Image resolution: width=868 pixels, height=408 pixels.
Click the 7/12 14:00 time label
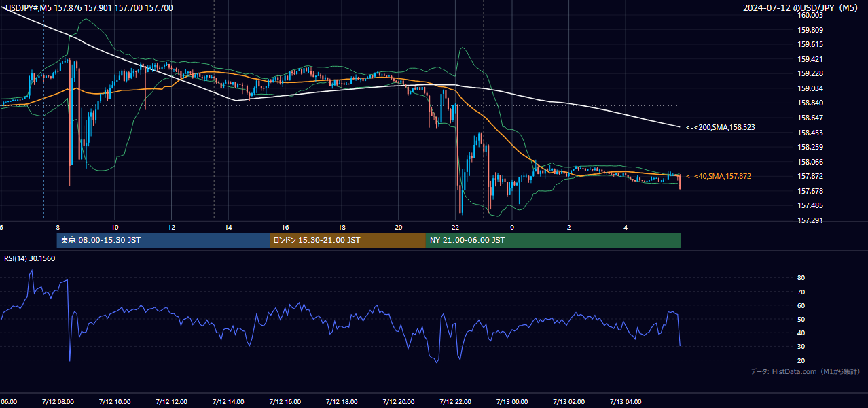tap(228, 402)
